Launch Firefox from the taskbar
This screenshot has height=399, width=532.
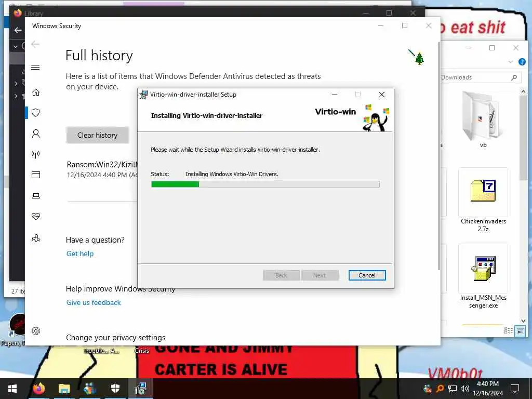point(38,389)
